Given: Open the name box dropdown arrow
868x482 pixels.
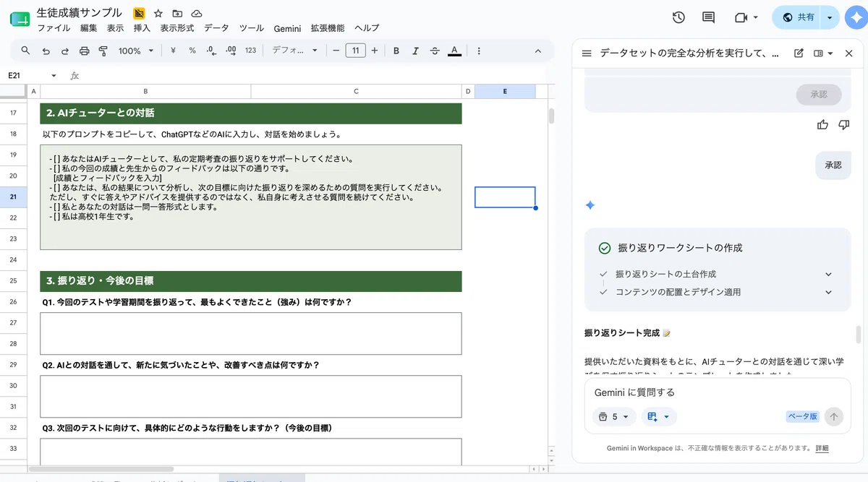Looking at the screenshot, I should (x=54, y=75).
